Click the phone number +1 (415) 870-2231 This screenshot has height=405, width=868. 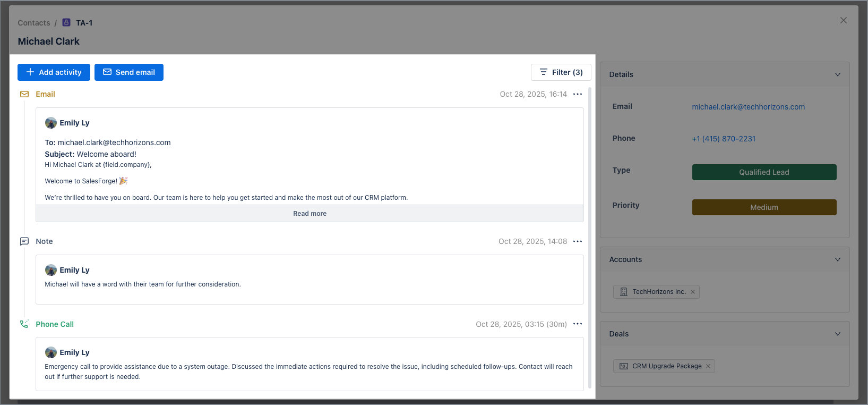pos(723,139)
